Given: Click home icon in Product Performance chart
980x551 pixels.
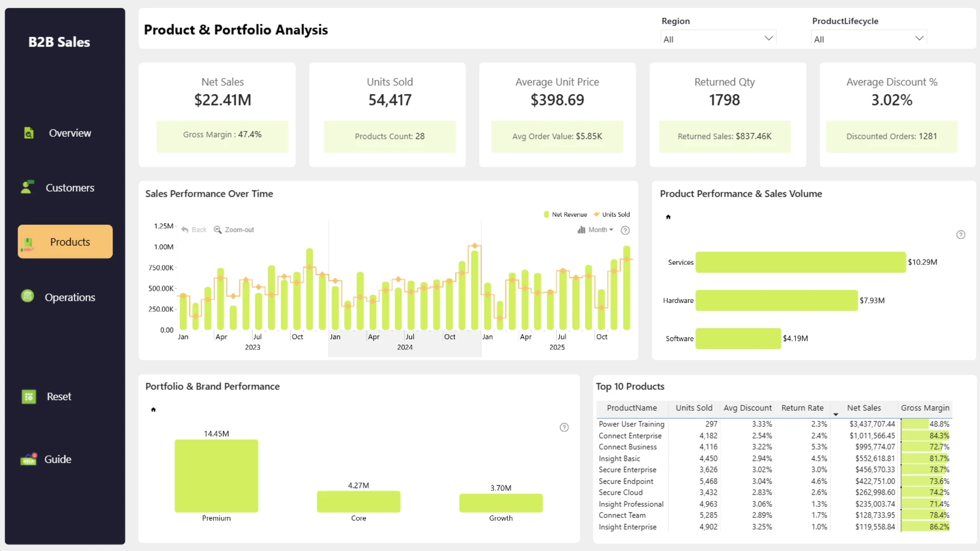Looking at the screenshot, I should [x=668, y=217].
